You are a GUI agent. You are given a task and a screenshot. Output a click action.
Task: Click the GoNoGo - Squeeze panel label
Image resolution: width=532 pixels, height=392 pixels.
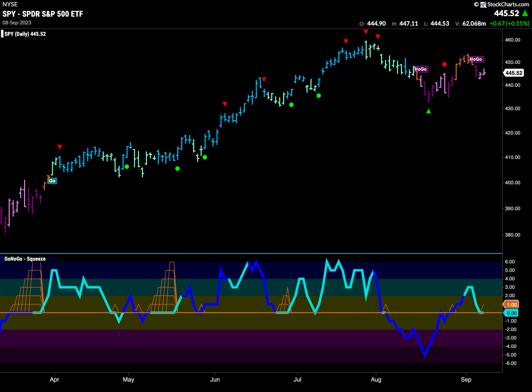25,259
